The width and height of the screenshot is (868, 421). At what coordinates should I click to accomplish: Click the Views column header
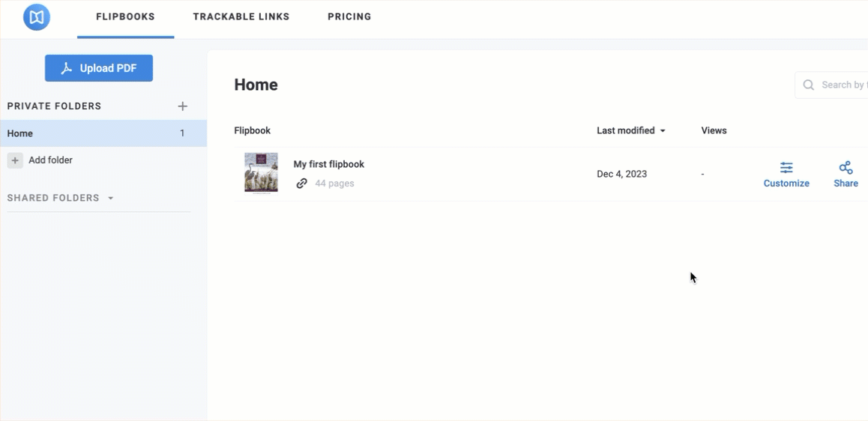(714, 130)
